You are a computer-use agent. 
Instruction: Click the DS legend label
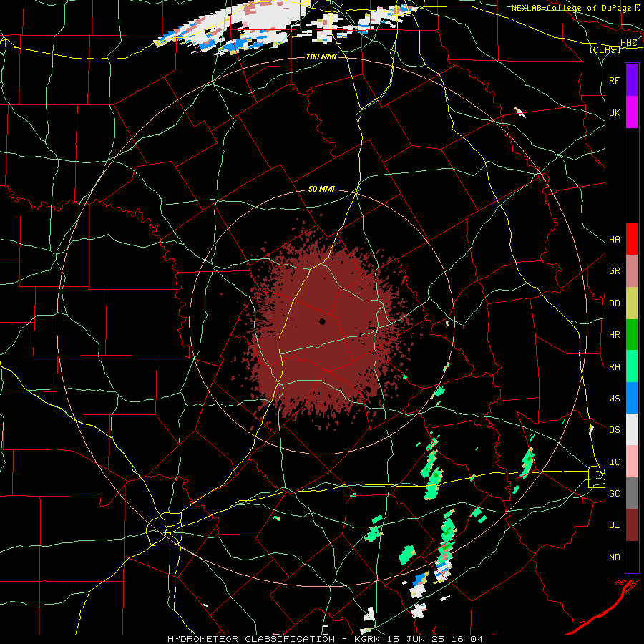[x=614, y=430]
